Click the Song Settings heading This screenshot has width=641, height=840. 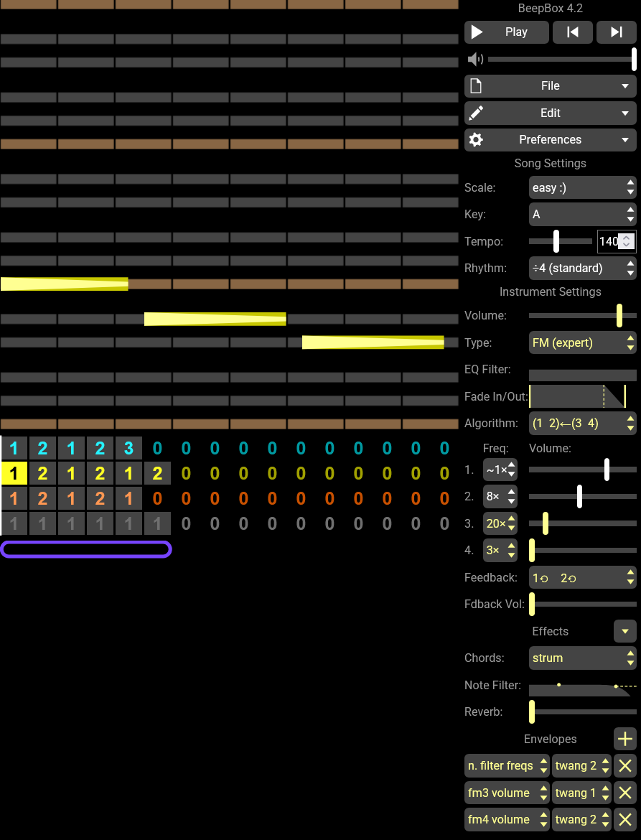click(x=551, y=164)
